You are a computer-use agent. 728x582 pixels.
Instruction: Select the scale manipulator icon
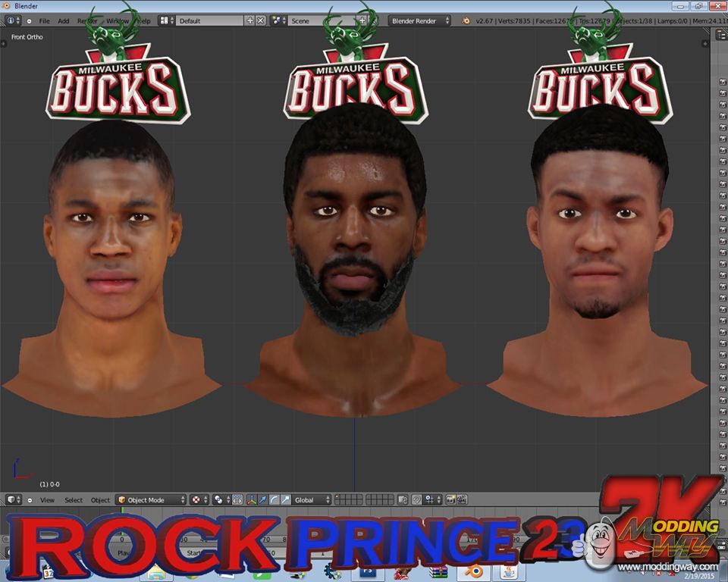point(284,500)
